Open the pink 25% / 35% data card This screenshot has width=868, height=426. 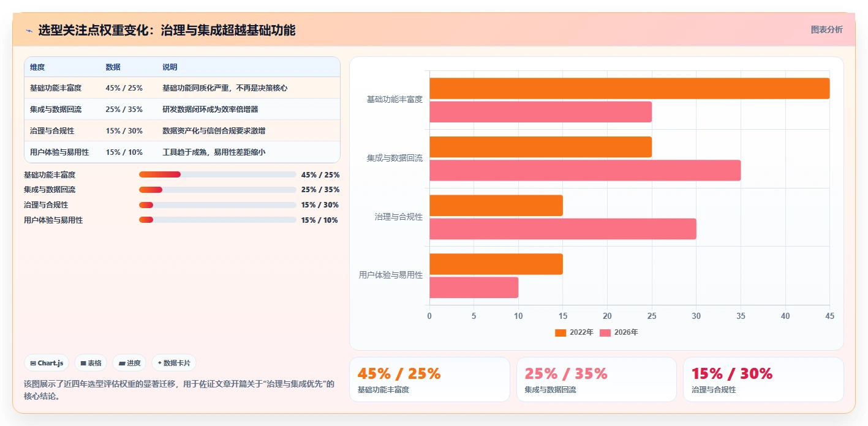pos(597,379)
